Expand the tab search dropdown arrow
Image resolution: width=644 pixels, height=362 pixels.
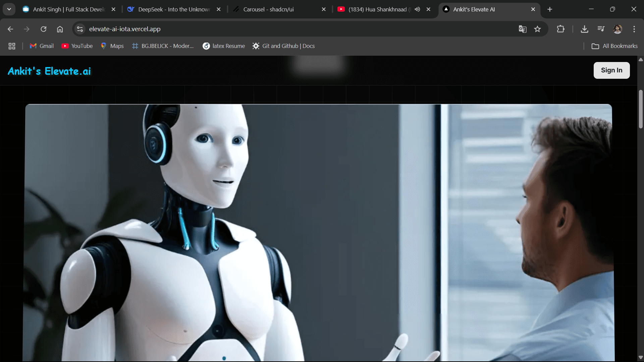9,9
